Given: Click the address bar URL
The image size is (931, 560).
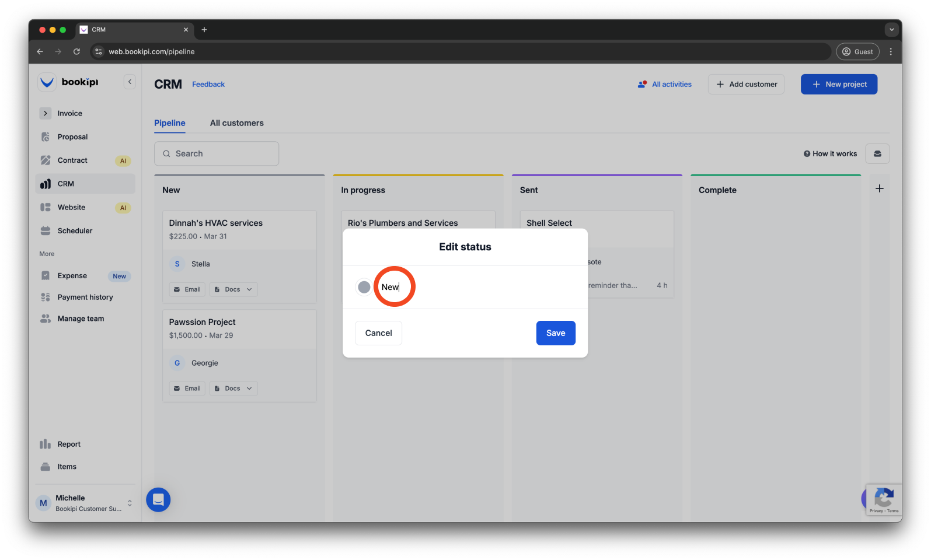Looking at the screenshot, I should (x=152, y=52).
